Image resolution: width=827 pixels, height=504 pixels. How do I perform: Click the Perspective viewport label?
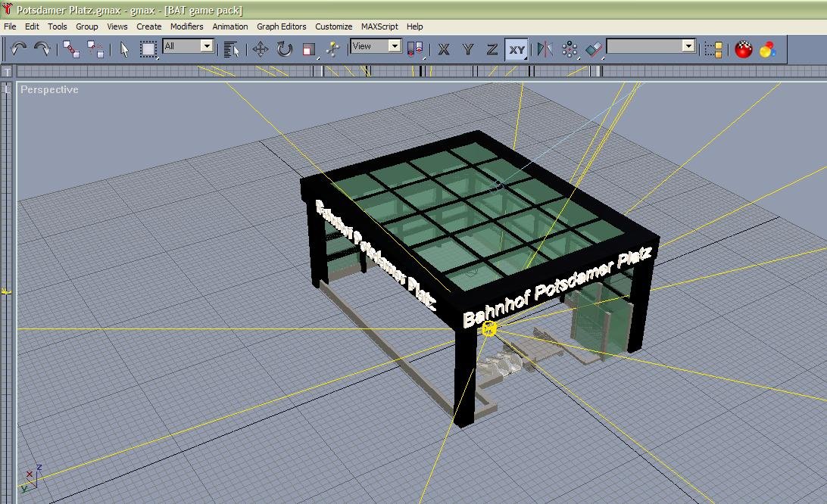coord(49,89)
